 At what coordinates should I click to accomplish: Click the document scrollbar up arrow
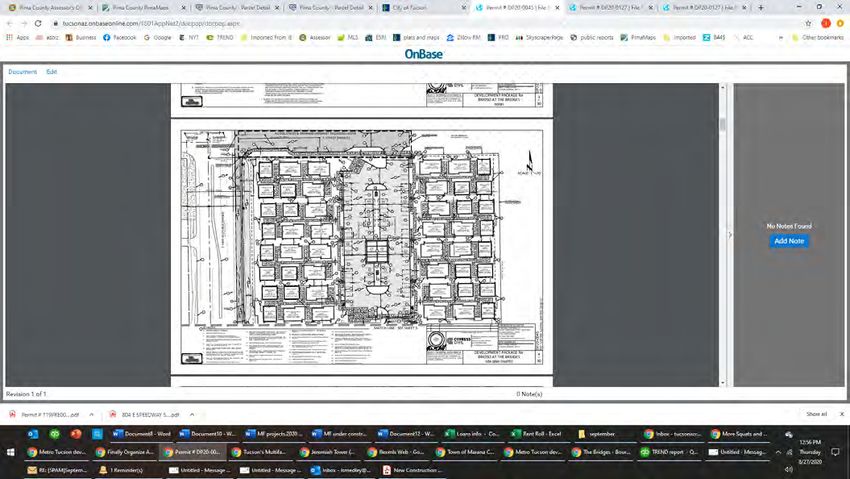tap(722, 87)
